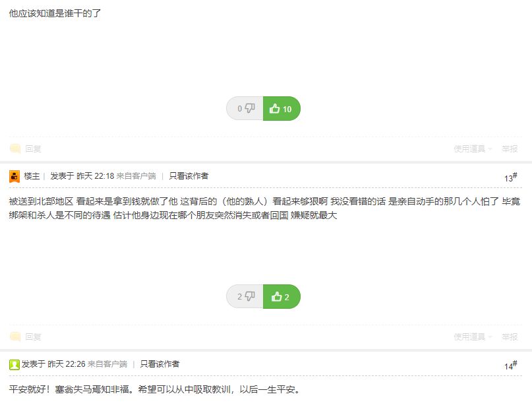
Task: Click 楼主 label on post 13
Action: click(x=32, y=176)
